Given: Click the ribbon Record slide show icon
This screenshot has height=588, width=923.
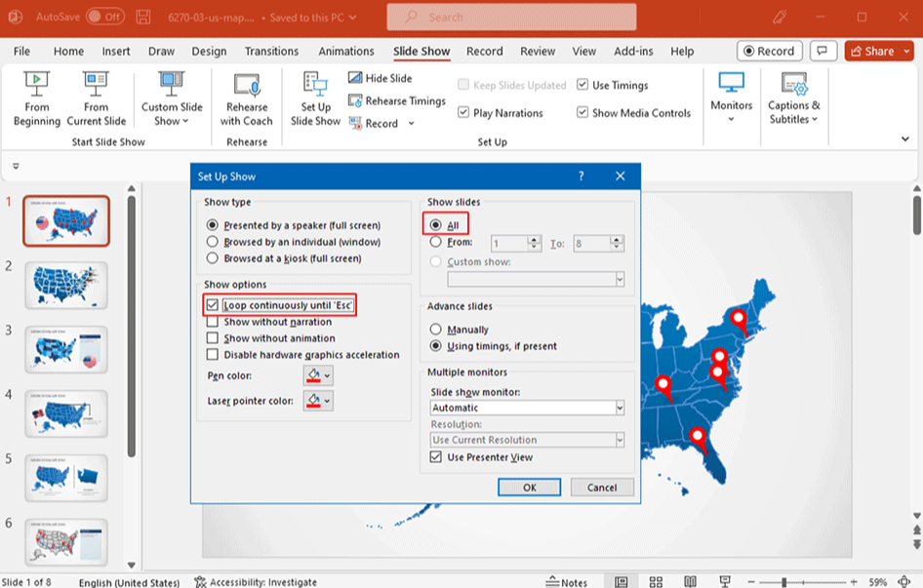Looking at the screenshot, I should (x=355, y=123).
